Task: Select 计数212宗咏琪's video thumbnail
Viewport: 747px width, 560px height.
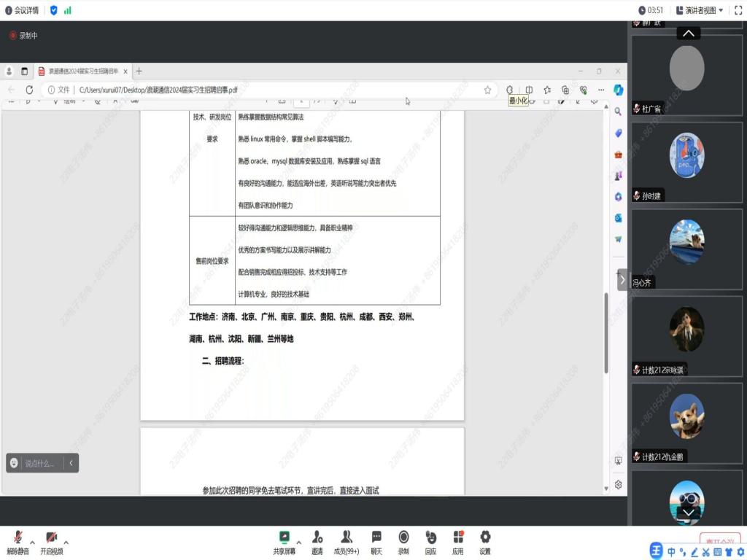Action: click(686, 336)
